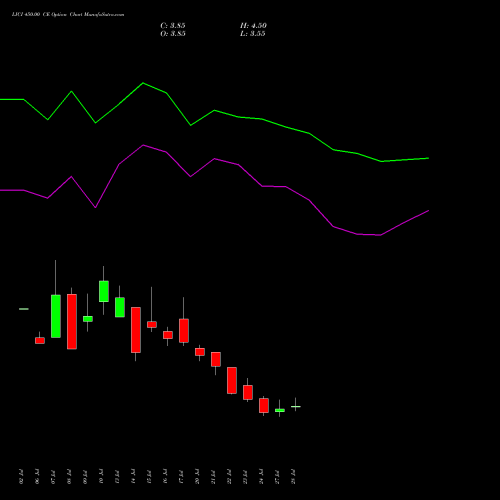Viewport: 500px width, 500px height.
Task: Click the "24 Jul" date axis label
Action: pyautogui.click(x=261, y=477)
